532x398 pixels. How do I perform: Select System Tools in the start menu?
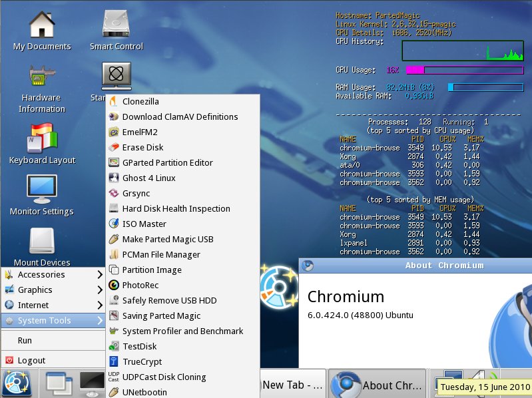tap(53, 320)
